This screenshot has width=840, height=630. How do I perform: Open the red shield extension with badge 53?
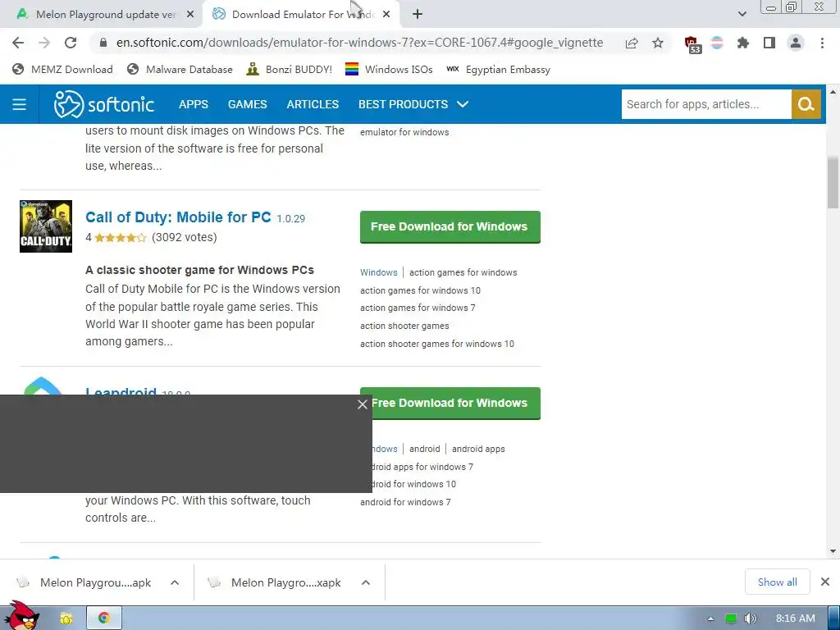pos(692,44)
